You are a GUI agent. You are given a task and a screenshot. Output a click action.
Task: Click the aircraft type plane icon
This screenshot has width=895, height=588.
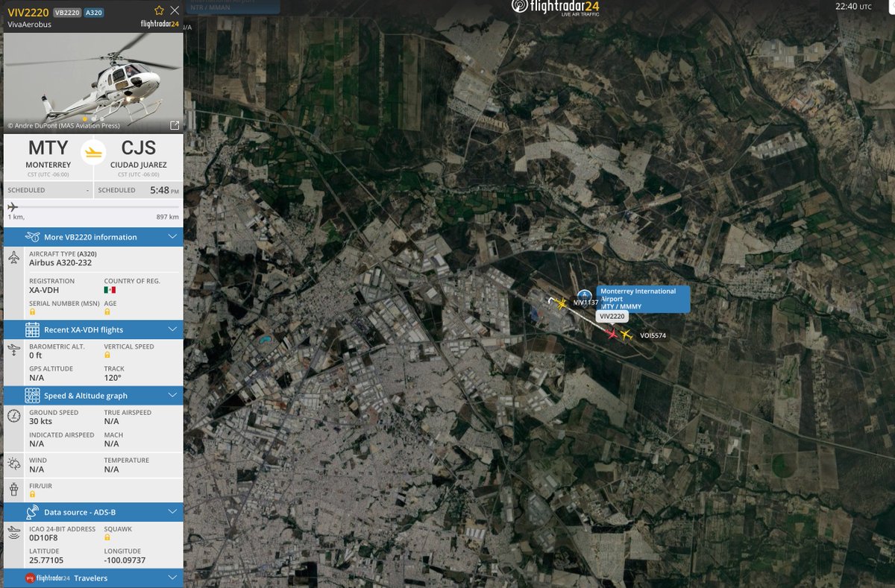(14, 258)
